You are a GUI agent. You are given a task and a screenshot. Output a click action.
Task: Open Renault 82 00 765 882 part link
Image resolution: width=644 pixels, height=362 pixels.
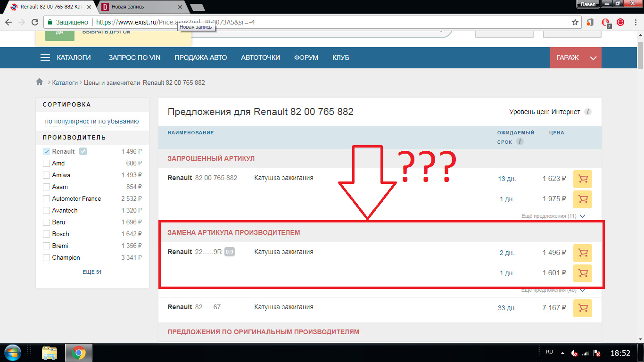(x=203, y=178)
